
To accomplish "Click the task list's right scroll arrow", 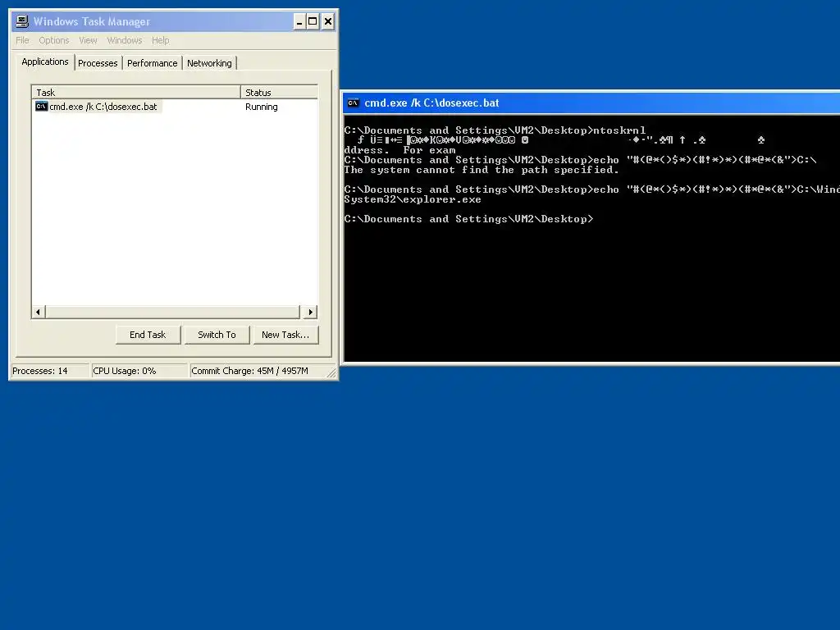I will (311, 312).
